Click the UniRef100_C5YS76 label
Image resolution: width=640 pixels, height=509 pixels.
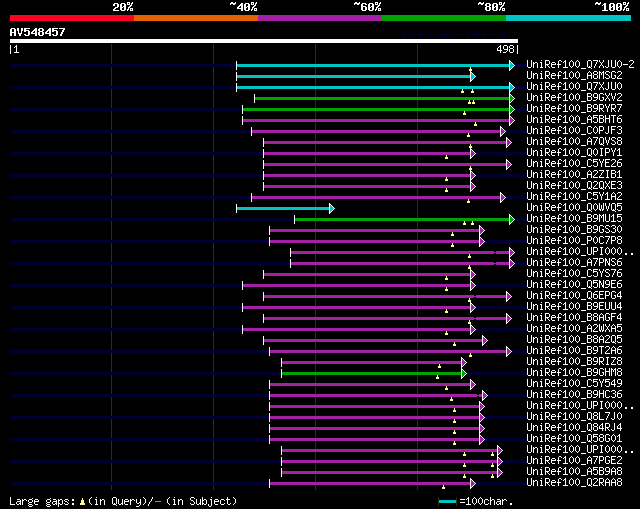(574, 274)
